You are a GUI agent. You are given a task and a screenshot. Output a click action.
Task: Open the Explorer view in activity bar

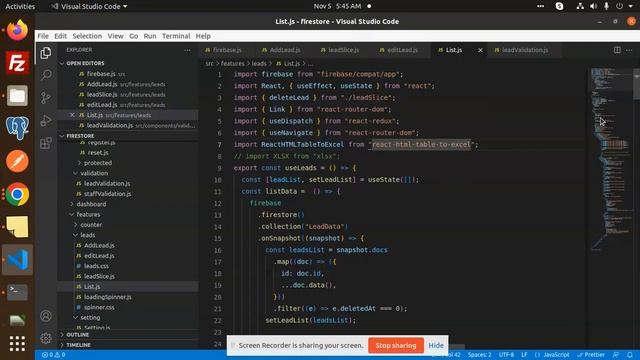(x=46, y=53)
